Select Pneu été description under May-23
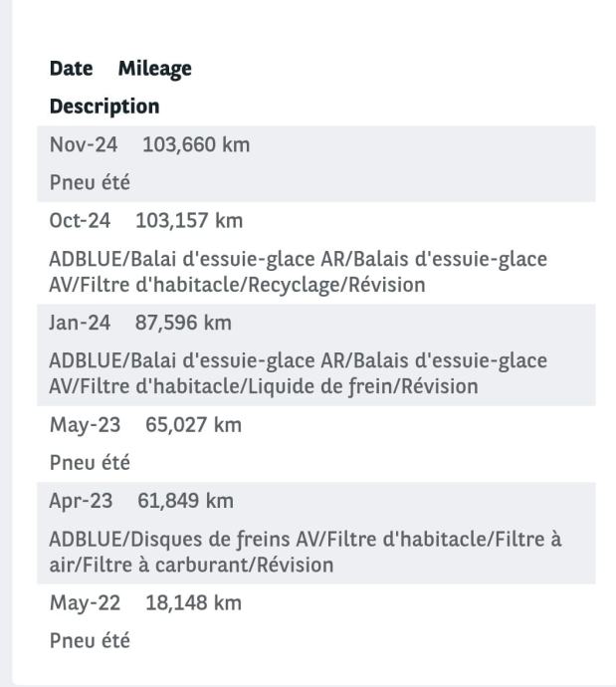The image size is (616, 687). pos(90,463)
